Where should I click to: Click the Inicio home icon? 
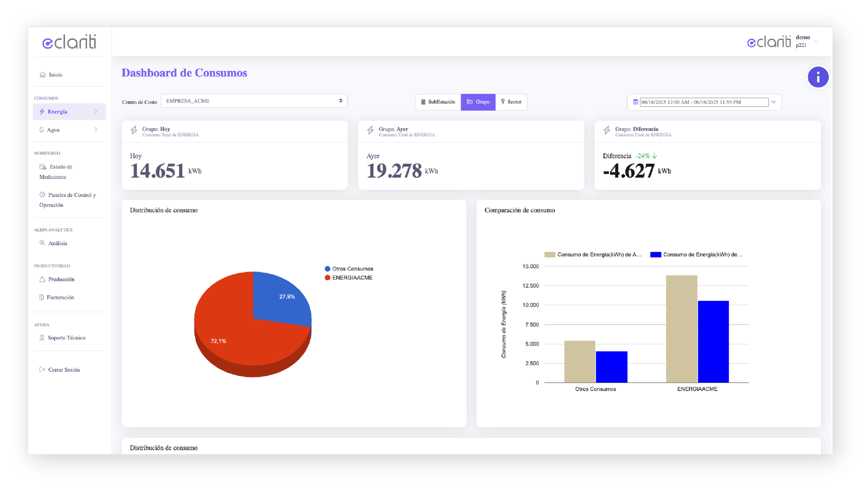[x=42, y=75]
